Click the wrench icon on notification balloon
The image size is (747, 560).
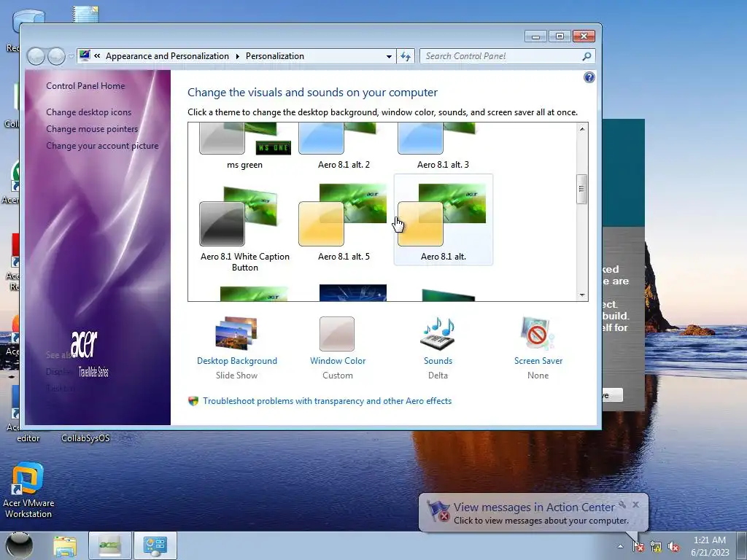click(x=622, y=505)
